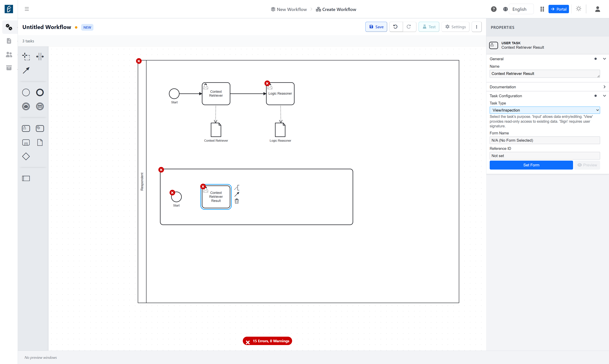Open the documents sidebar icon
Image resolution: width=609 pixels, height=364 pixels.
click(x=9, y=41)
